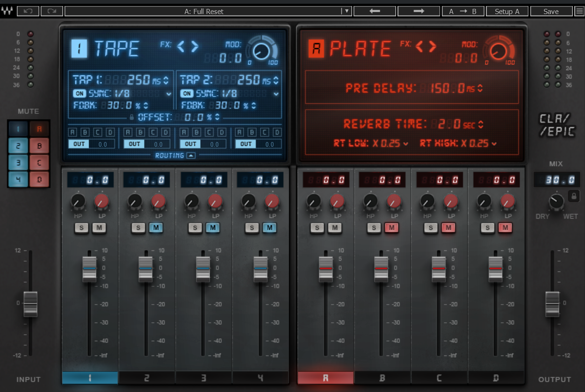Toggle MUTE grid button C

coord(39,163)
